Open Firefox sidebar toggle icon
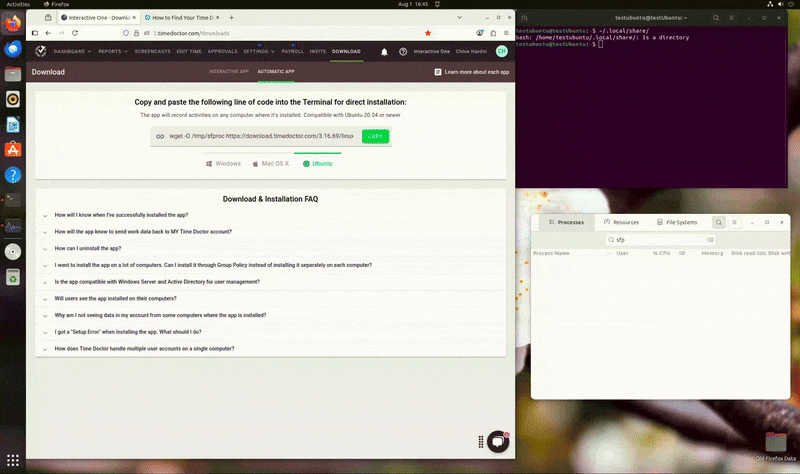 [x=35, y=33]
